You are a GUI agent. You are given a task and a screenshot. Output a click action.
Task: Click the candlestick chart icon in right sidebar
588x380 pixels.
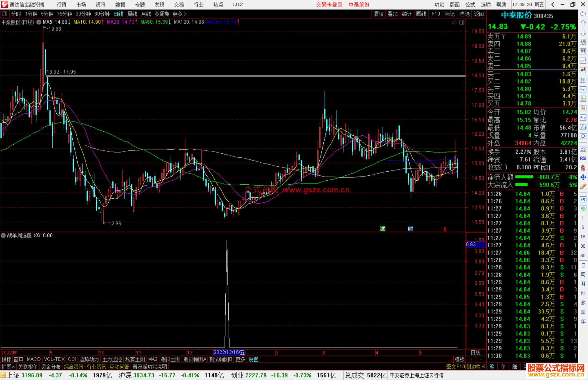click(583, 70)
